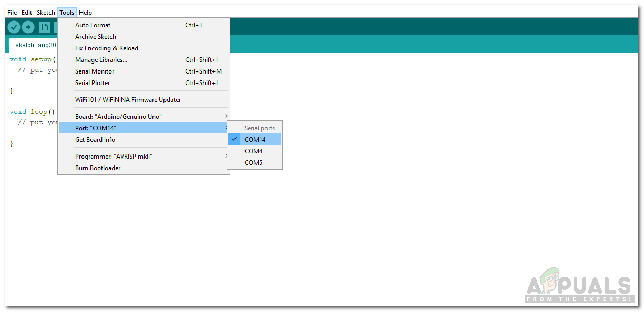Viewport: 644px width, 312px height.
Task: Click the "void setup()" code line
Action: point(34,59)
